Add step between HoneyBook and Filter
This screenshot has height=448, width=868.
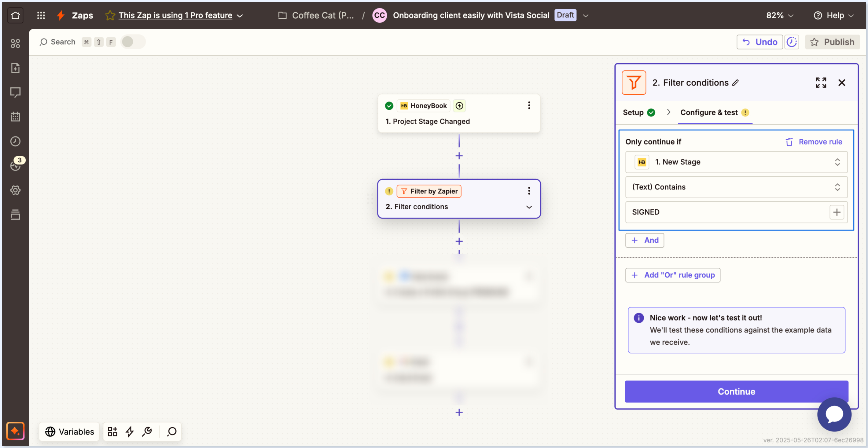click(x=459, y=156)
